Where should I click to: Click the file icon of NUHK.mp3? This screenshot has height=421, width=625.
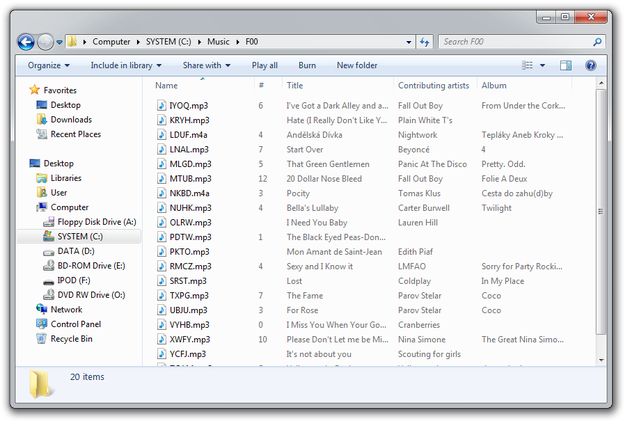[161, 208]
